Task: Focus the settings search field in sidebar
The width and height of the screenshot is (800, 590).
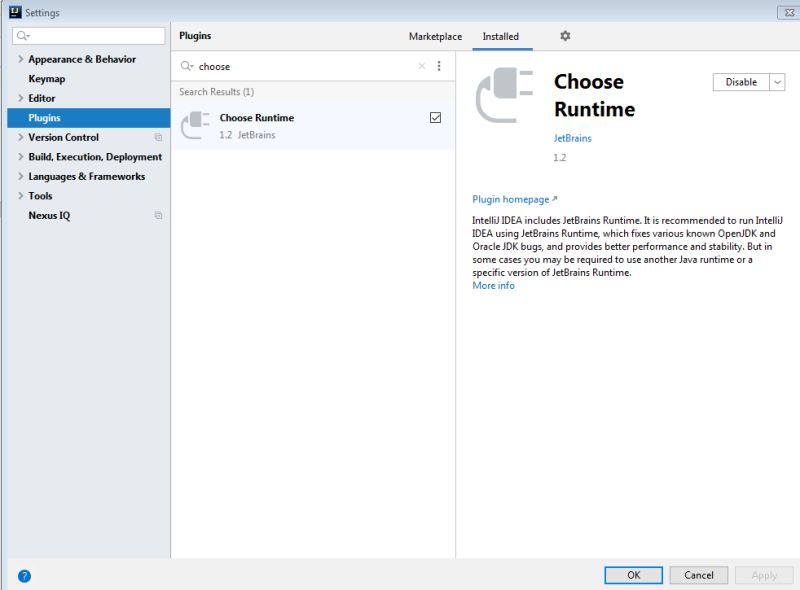Action: click(x=89, y=36)
